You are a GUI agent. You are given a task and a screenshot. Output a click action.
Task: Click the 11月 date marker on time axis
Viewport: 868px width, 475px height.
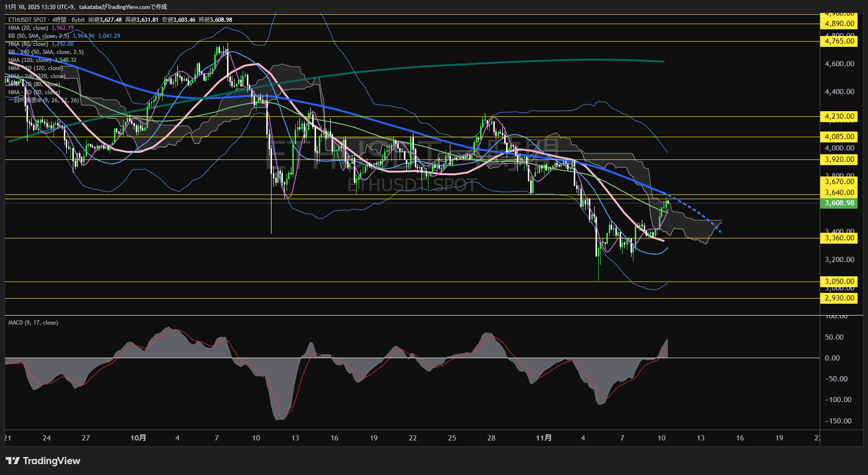click(x=544, y=438)
